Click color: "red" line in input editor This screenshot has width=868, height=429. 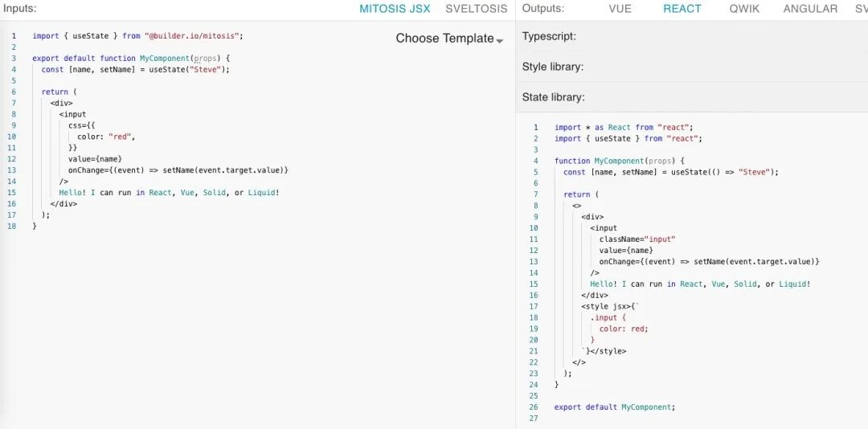coord(106,137)
